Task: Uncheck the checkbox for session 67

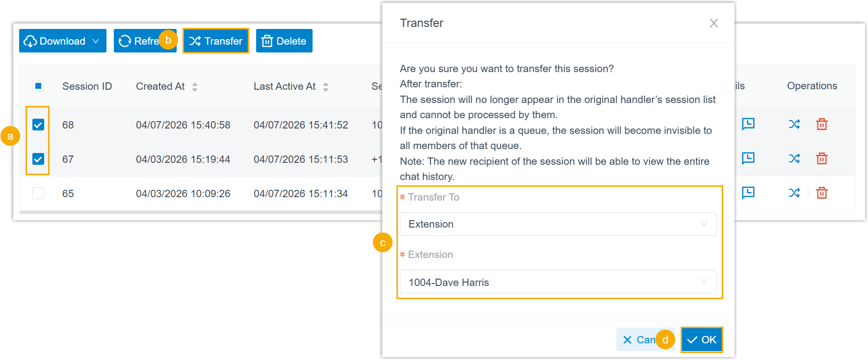Action: click(38, 159)
